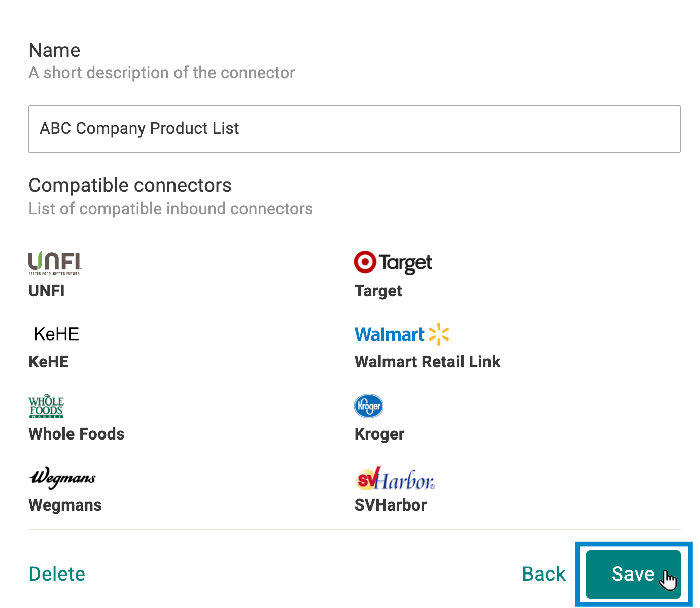Click the UNFI logo icon
This screenshot has height=608, width=700.
coord(55,263)
